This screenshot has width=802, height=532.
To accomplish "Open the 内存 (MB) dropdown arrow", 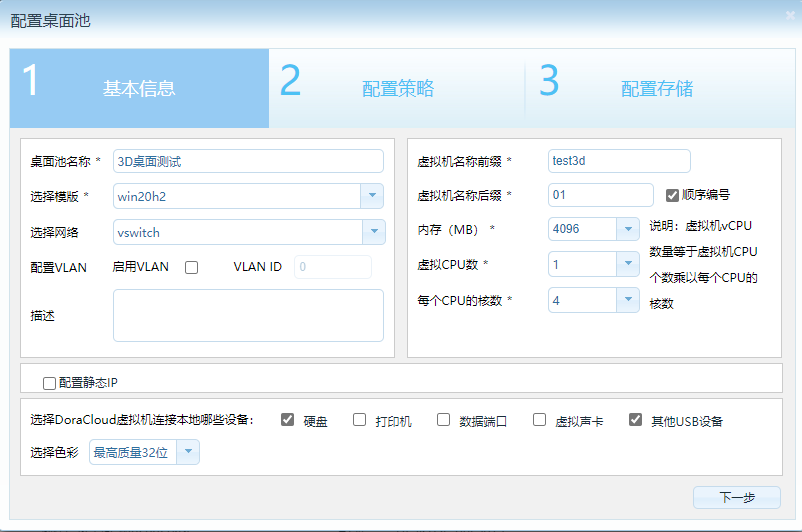I will point(628,229).
